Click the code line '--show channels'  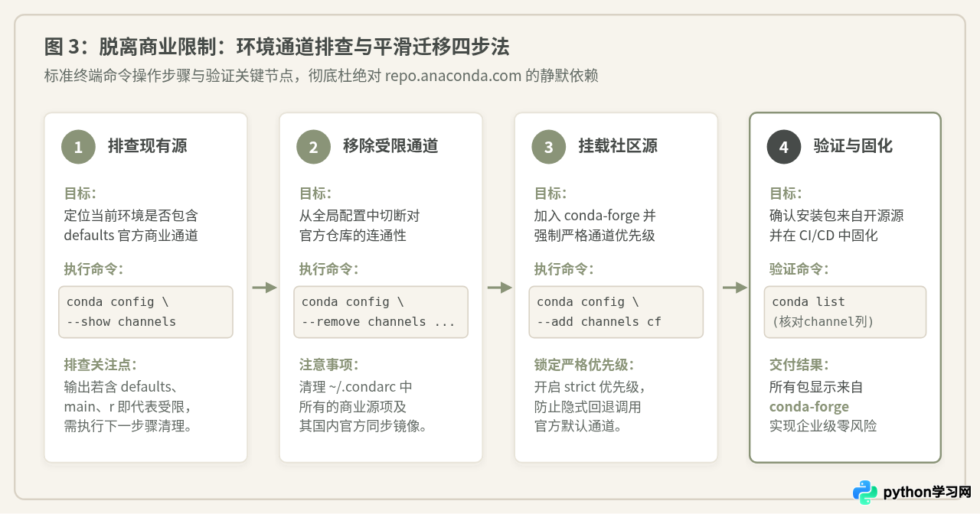(x=121, y=322)
